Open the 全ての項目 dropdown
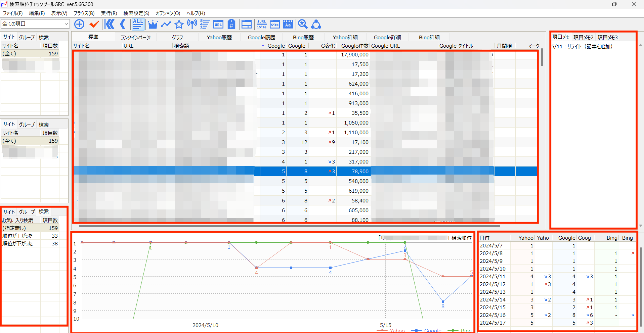This screenshot has height=333, width=644. tap(35, 24)
